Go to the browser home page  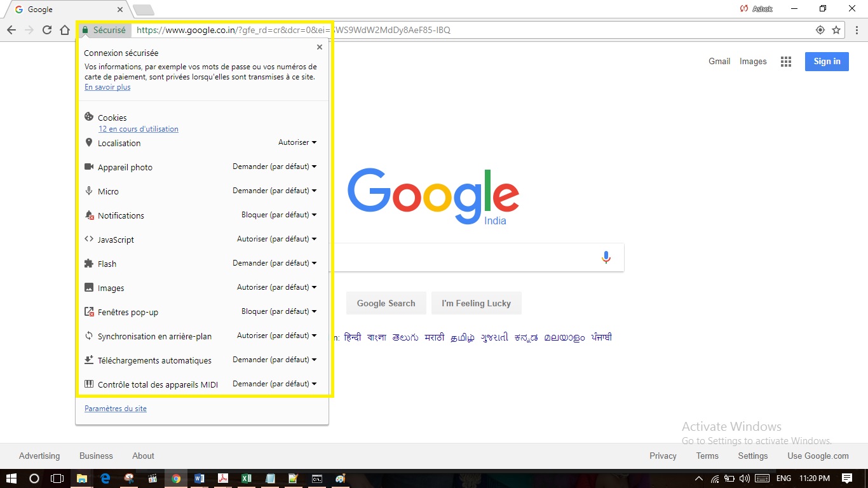(65, 30)
